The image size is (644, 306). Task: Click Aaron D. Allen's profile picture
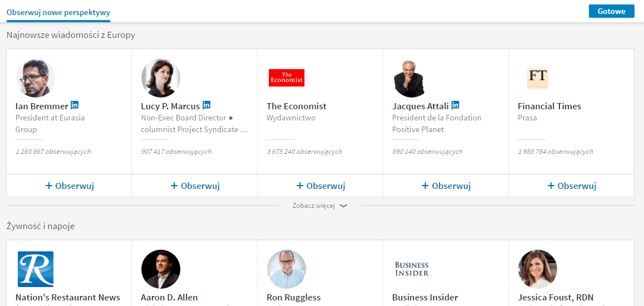coord(161,269)
